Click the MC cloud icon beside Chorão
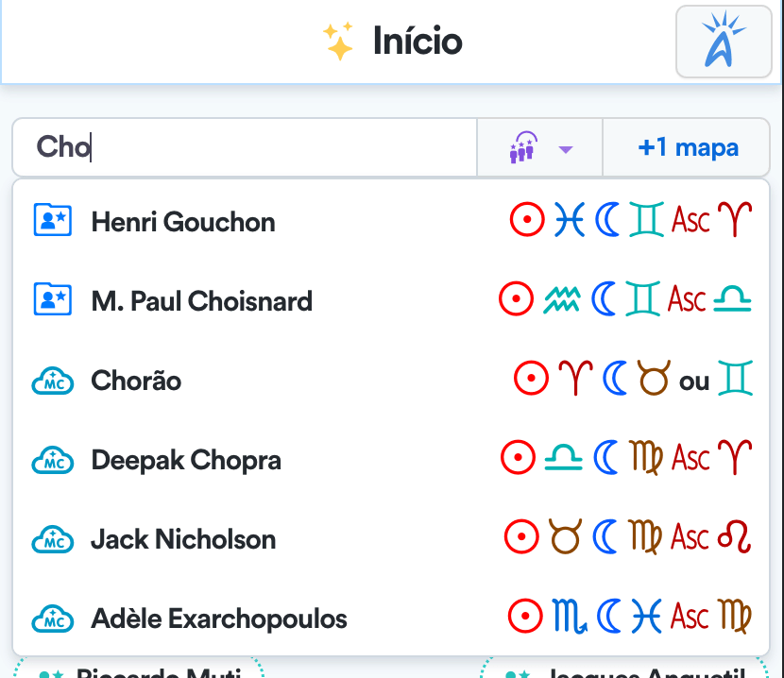The width and height of the screenshot is (784, 678). tap(53, 381)
